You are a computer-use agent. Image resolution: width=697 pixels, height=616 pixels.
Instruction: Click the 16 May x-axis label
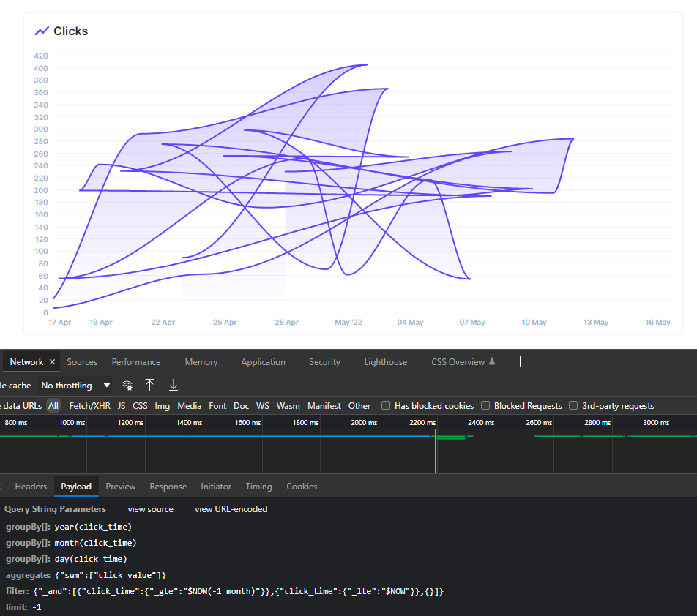(657, 322)
